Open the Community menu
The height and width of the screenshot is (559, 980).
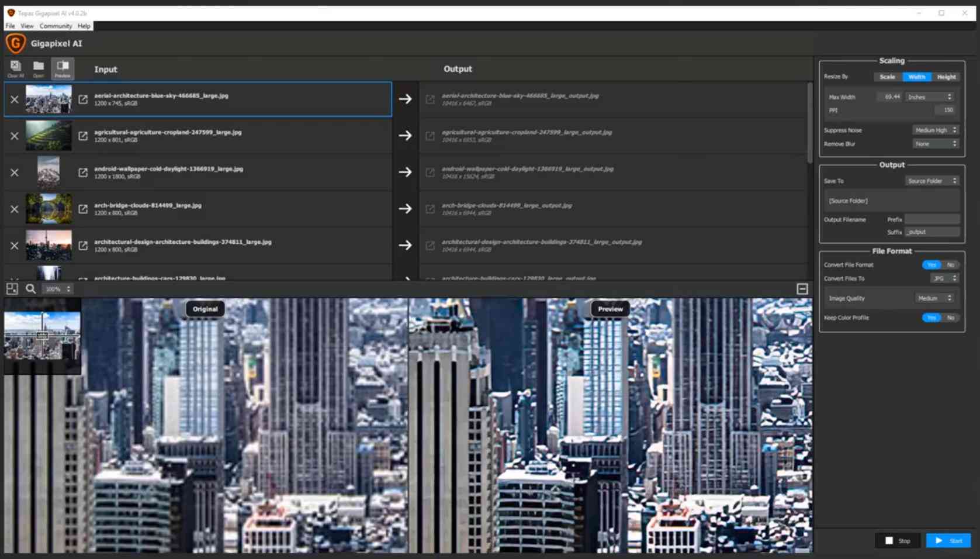click(x=56, y=26)
